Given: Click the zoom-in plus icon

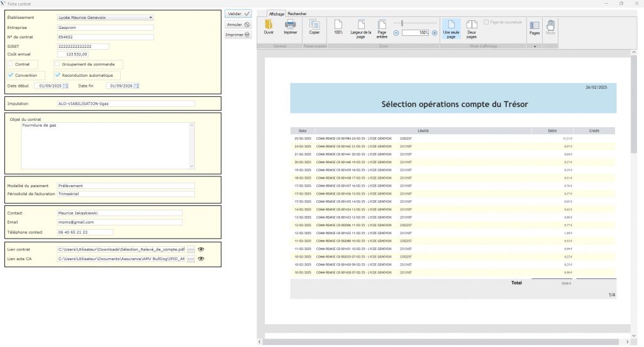Looking at the screenshot, I should [x=435, y=32].
